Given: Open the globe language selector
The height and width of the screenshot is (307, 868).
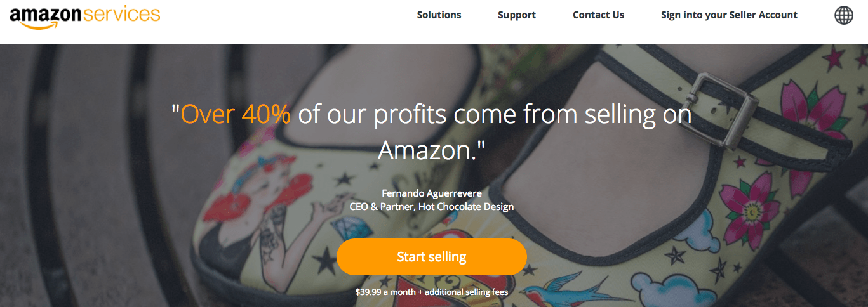Looking at the screenshot, I should (844, 15).
